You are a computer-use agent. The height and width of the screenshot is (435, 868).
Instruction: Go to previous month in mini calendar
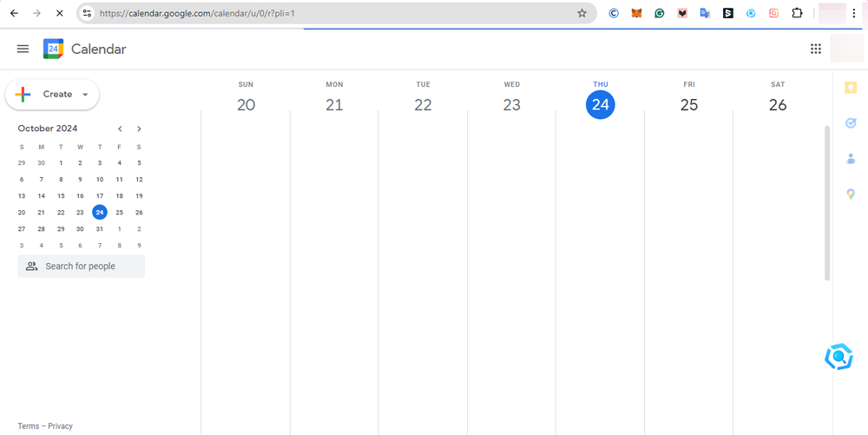120,129
